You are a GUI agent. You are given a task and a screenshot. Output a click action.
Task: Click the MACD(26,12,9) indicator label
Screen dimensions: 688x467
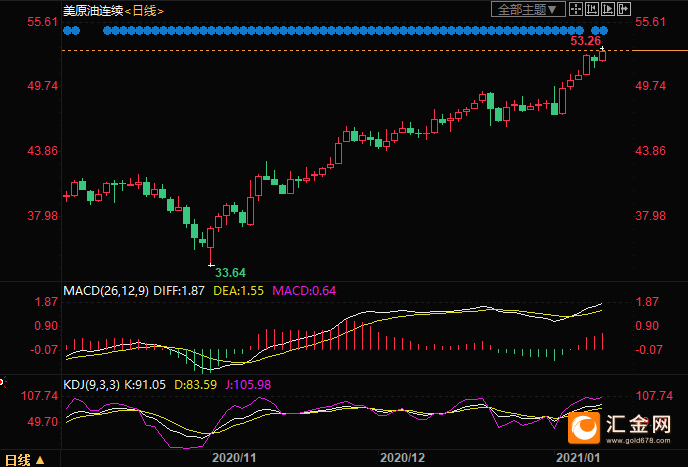point(106,291)
